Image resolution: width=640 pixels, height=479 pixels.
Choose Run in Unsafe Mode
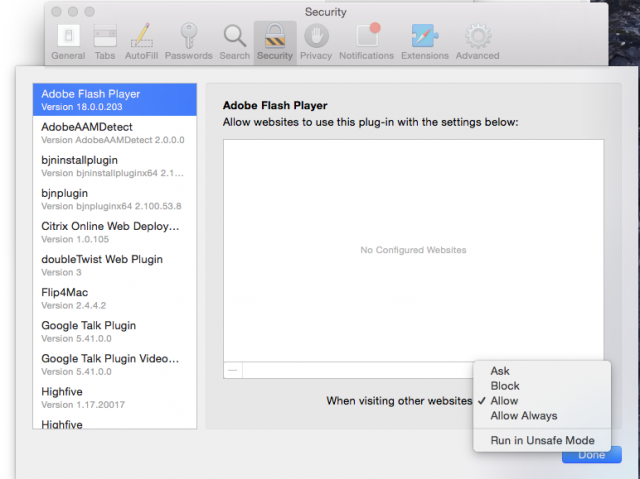tap(542, 441)
